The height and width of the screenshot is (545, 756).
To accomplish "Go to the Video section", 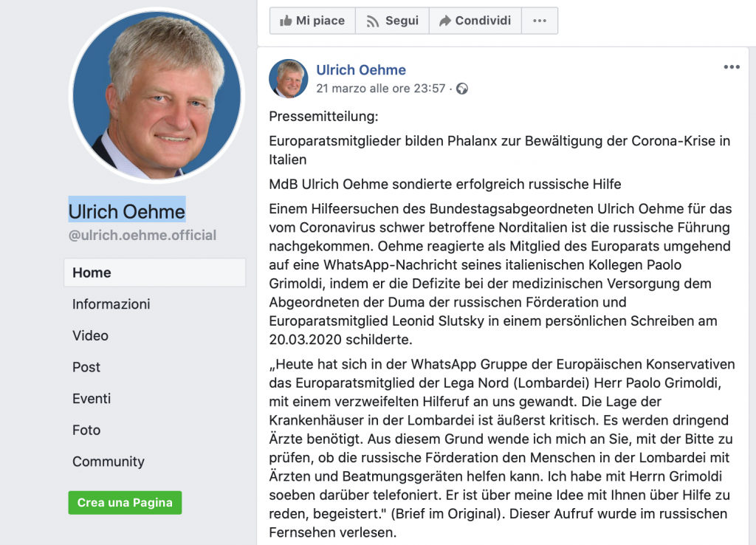I will pos(90,336).
